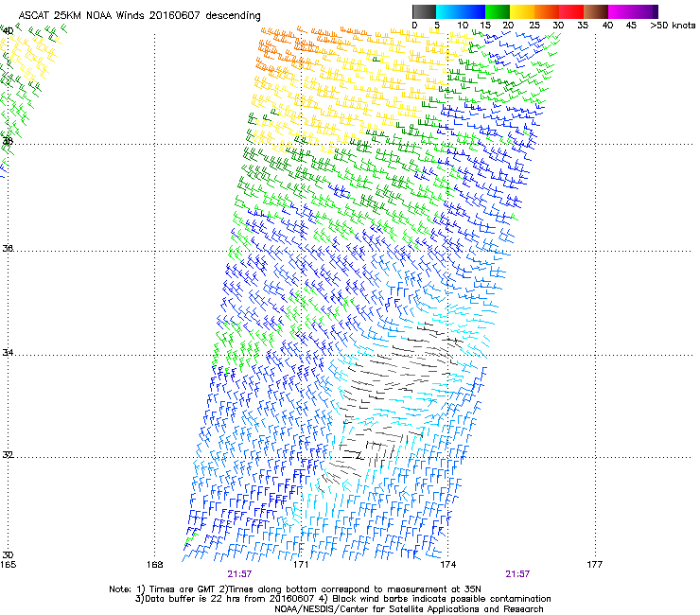Click the legend tick label '40'
This screenshot has height=615, width=700.
pyautogui.click(x=607, y=26)
